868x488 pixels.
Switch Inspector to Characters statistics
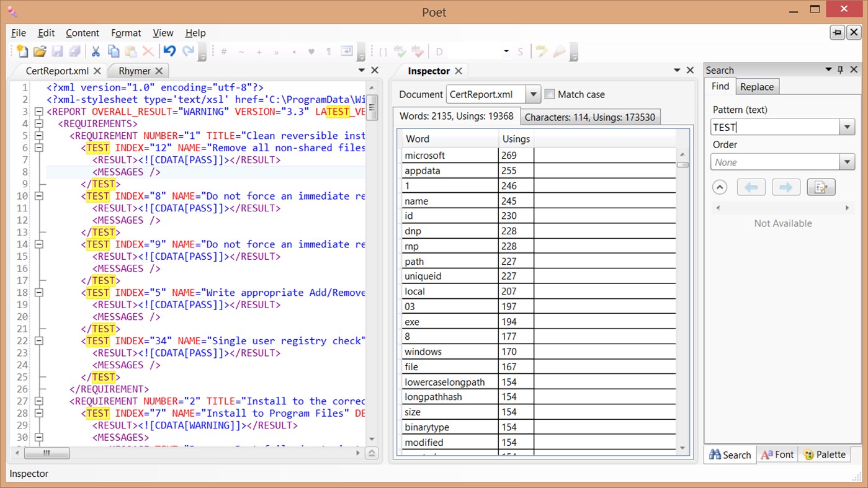point(590,116)
